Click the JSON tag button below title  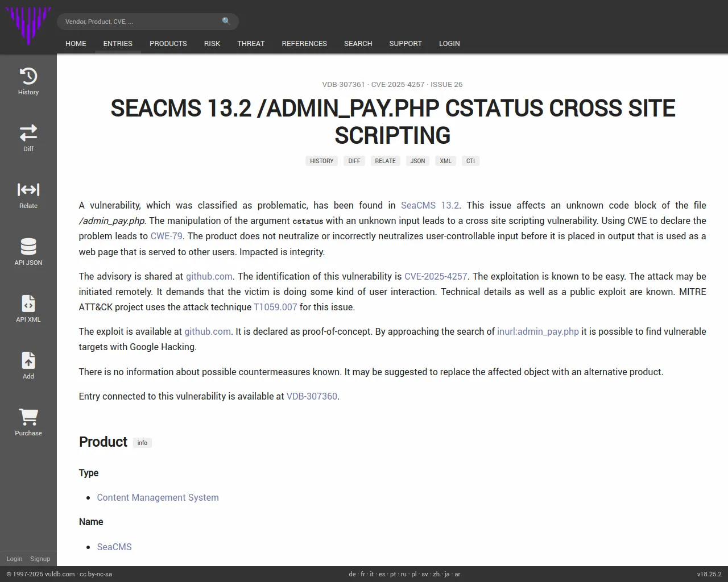(417, 161)
